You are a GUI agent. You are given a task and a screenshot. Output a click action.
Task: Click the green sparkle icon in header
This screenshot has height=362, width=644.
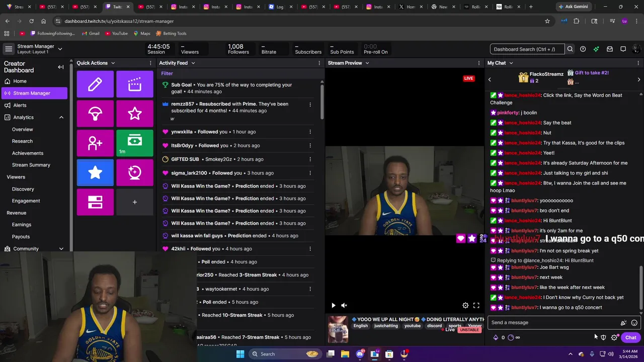(596, 49)
